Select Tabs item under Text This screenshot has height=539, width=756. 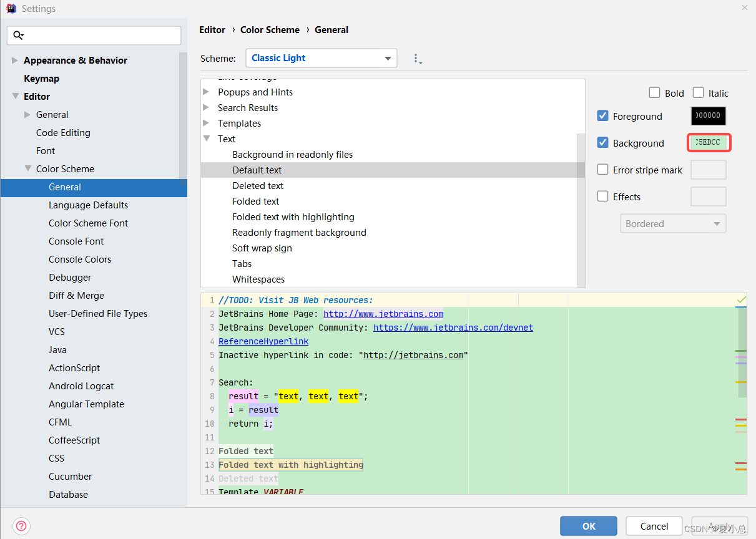(x=242, y=264)
